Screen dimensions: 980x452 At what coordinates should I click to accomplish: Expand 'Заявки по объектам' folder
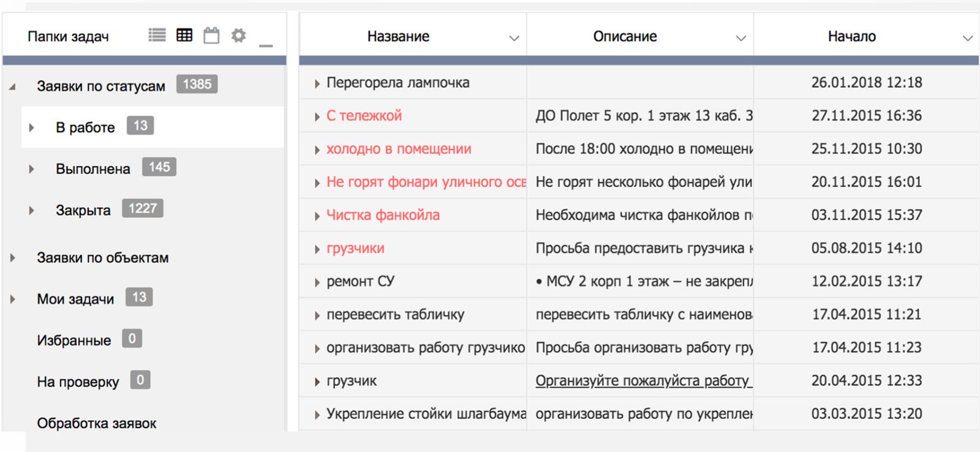coord(12,258)
